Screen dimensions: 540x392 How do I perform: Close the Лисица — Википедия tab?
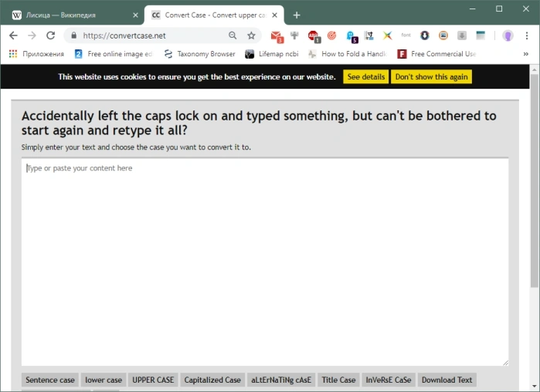click(x=136, y=15)
